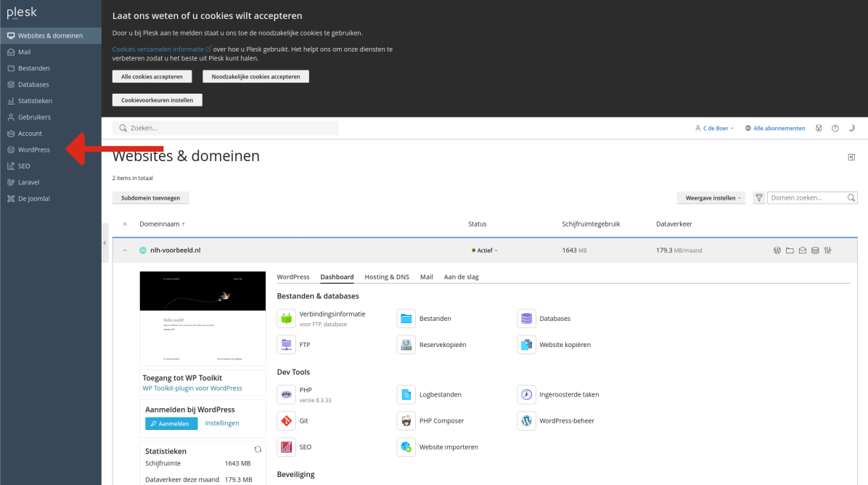Image resolution: width=868 pixels, height=485 pixels.
Task: Open Laravel sidebar item
Action: (x=28, y=182)
